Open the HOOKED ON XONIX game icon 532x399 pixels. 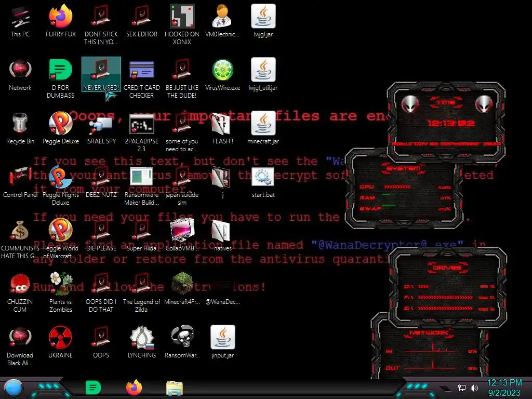point(182,24)
